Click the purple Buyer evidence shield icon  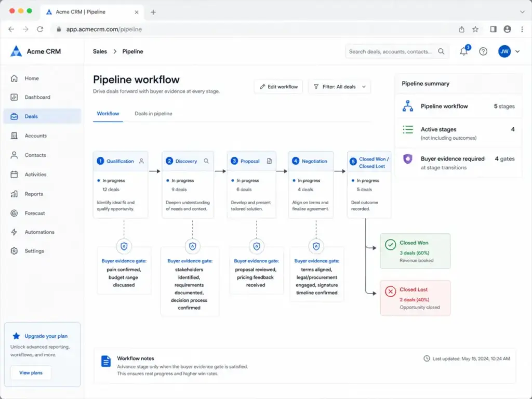point(408,159)
